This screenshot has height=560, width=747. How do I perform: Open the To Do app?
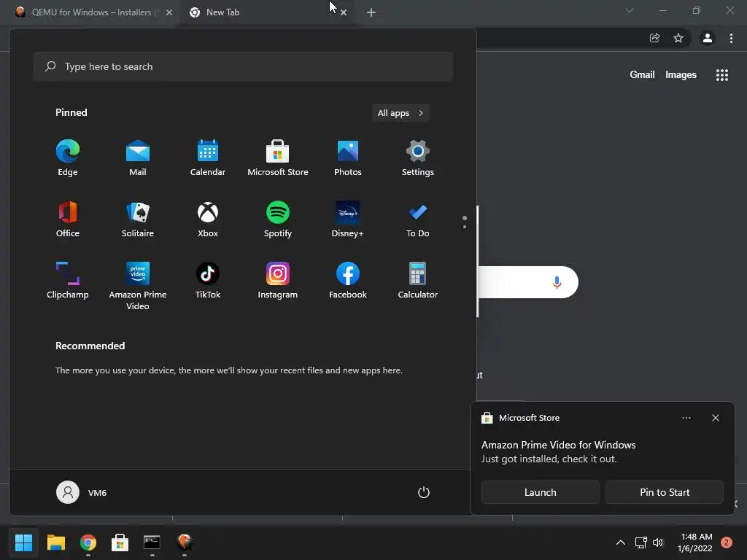click(418, 219)
